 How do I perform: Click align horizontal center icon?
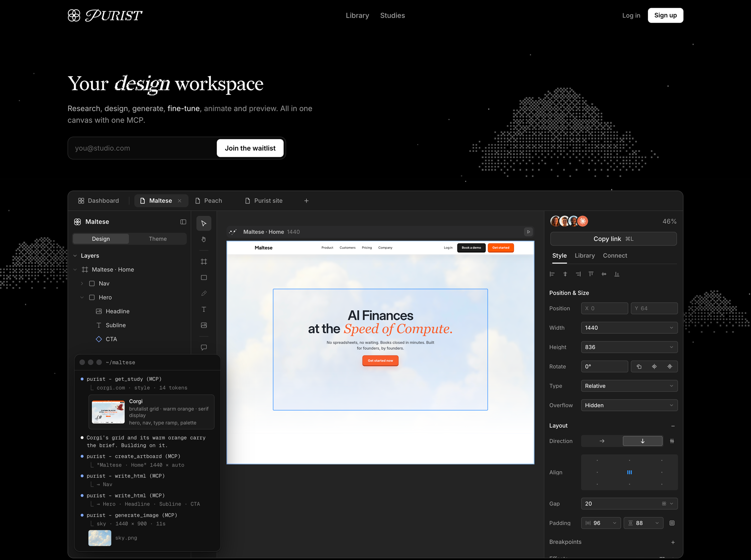(x=565, y=274)
